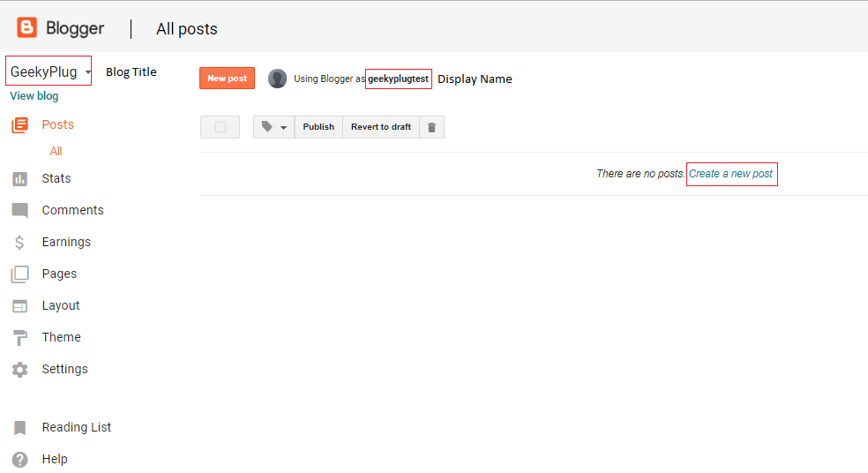Viewport: 868px width, 473px height.
Task: Click the user profile avatar icon
Action: 277,79
